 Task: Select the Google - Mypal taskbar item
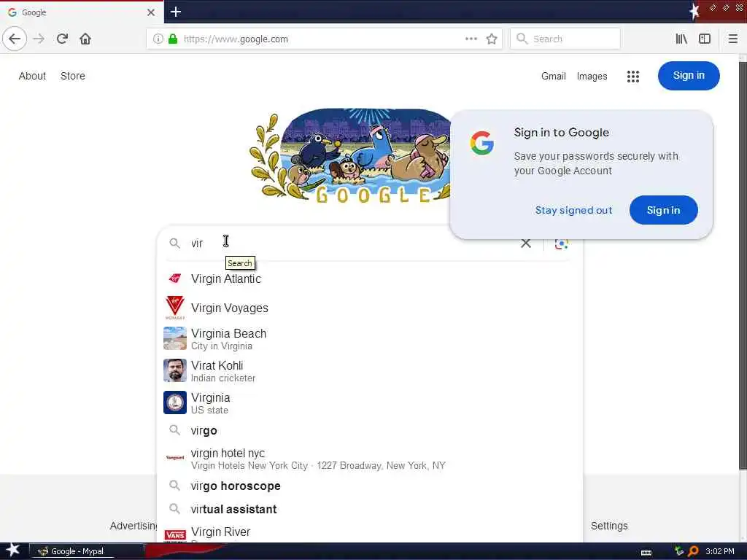coord(87,551)
